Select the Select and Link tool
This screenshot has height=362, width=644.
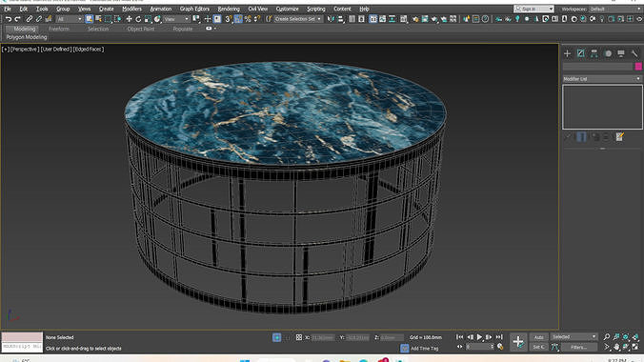30,19
